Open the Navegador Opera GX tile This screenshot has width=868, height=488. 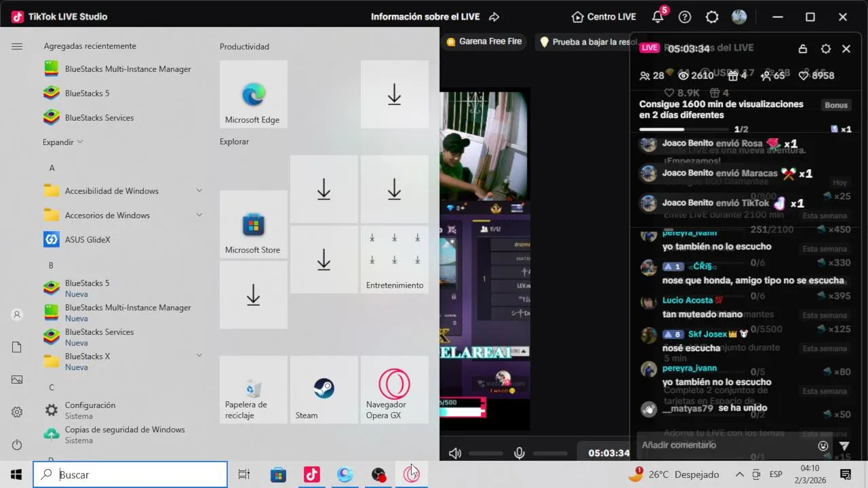pos(395,390)
